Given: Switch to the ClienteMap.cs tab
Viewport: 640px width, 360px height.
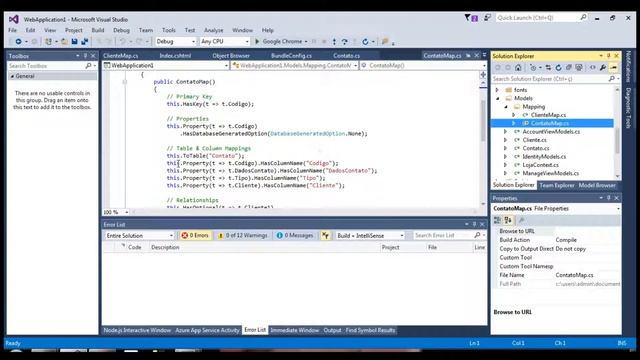Looking at the screenshot, I should pyautogui.click(x=121, y=56).
